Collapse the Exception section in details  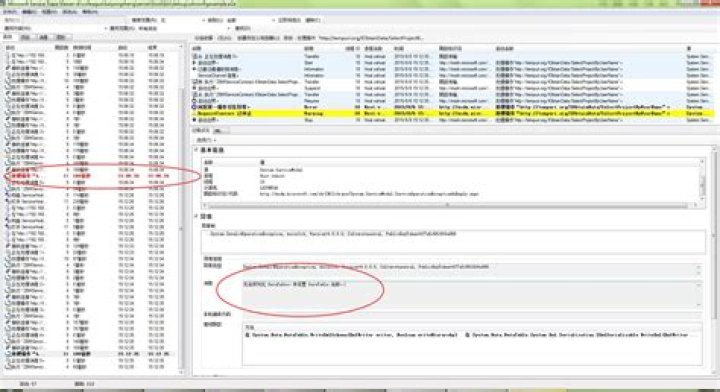[x=196, y=216]
